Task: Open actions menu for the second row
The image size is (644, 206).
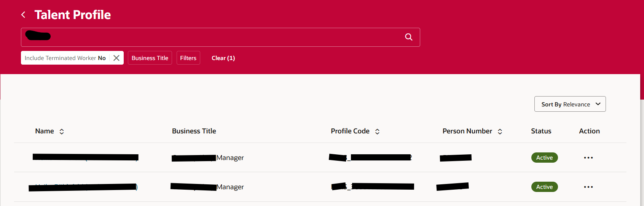Action: point(588,187)
